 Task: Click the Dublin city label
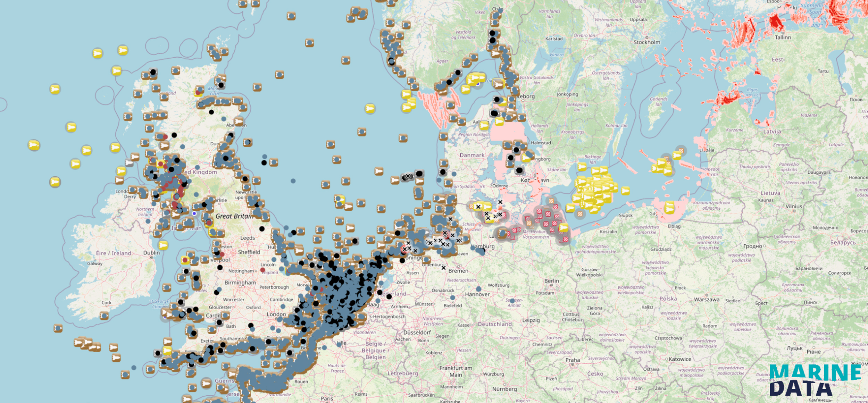click(151, 253)
